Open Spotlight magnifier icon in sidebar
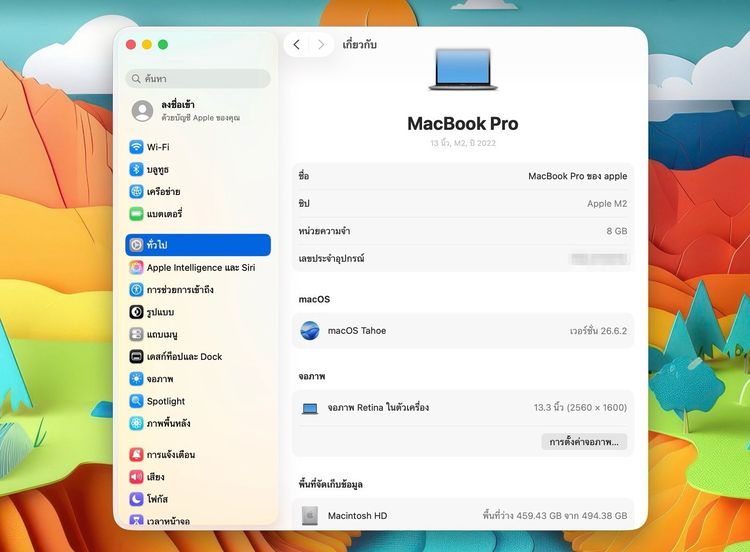Image resolution: width=750 pixels, height=552 pixels. (x=136, y=401)
